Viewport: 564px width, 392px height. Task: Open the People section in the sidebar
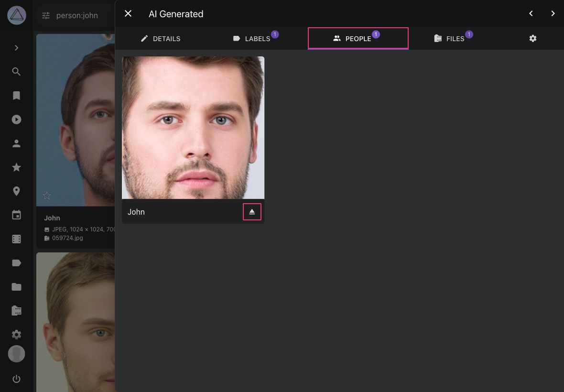click(x=16, y=143)
